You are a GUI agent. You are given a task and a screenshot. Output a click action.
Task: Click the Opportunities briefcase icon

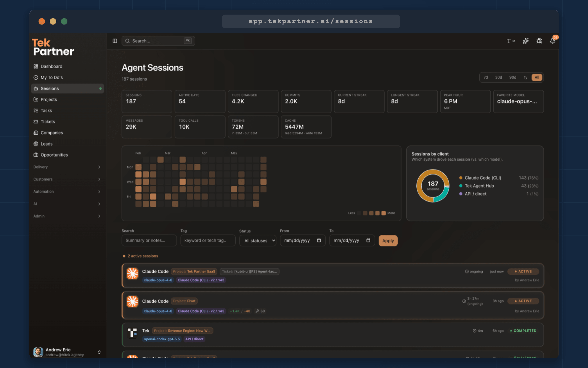pyautogui.click(x=36, y=155)
